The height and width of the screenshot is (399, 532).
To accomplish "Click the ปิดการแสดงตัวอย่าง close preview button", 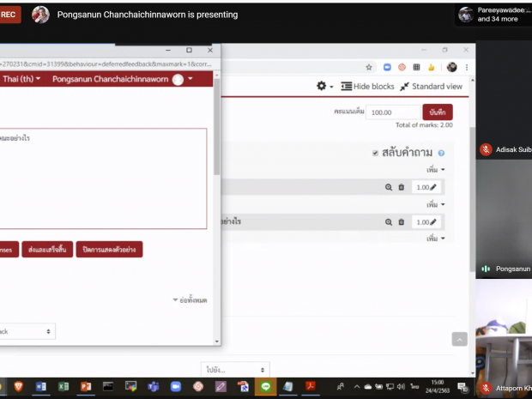I will click(109, 250).
